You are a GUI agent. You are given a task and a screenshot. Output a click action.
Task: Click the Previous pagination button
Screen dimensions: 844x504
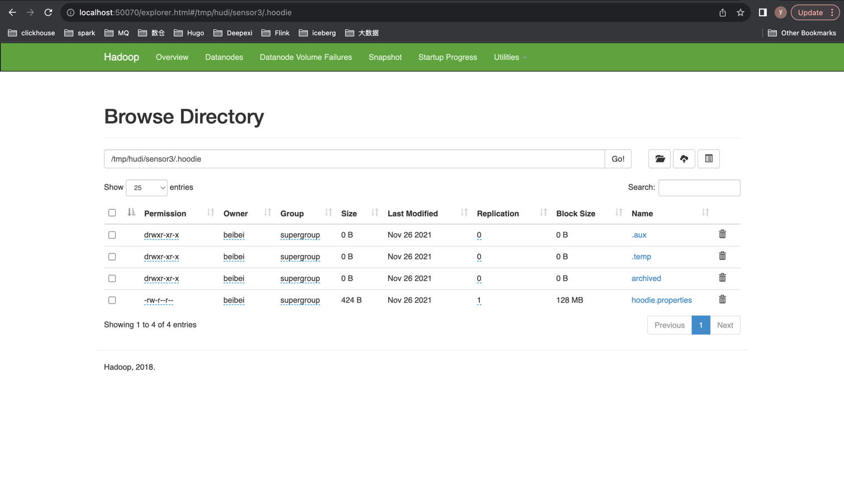pos(669,325)
